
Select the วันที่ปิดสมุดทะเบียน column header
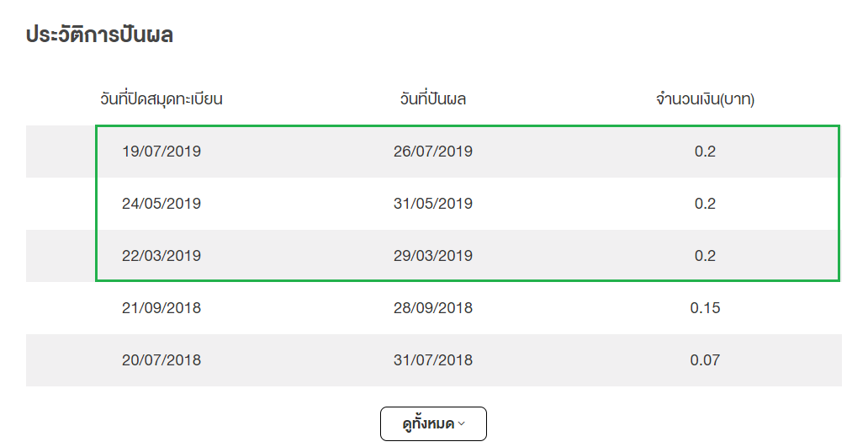[161, 99]
